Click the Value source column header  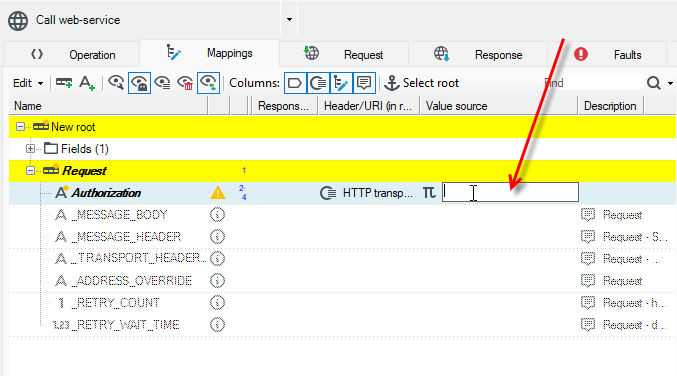tap(499, 106)
